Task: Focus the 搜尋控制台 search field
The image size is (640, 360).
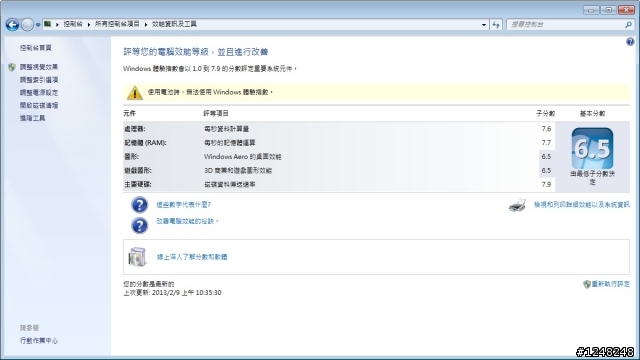Action: click(566, 25)
